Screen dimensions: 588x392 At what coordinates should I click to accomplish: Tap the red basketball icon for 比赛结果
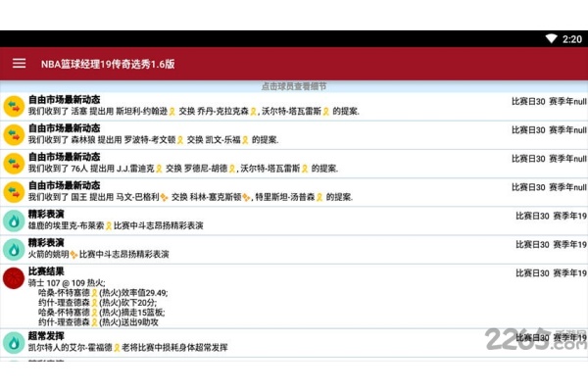coord(14,278)
